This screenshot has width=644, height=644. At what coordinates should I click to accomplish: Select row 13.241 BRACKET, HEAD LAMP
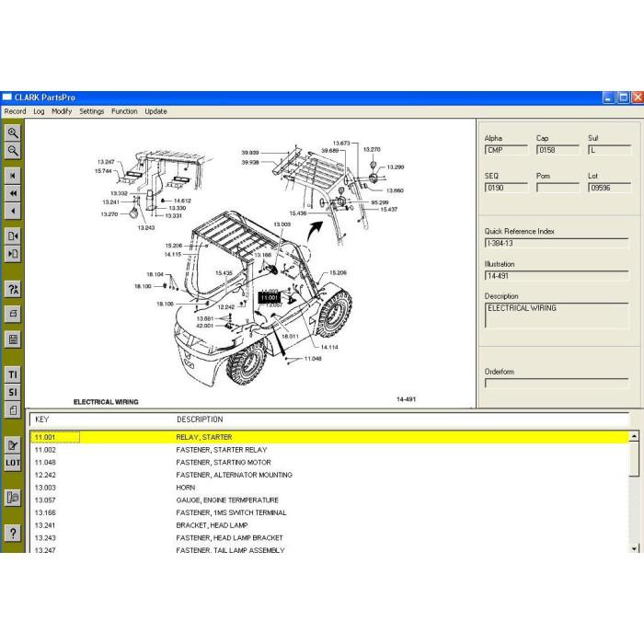pos(329,525)
